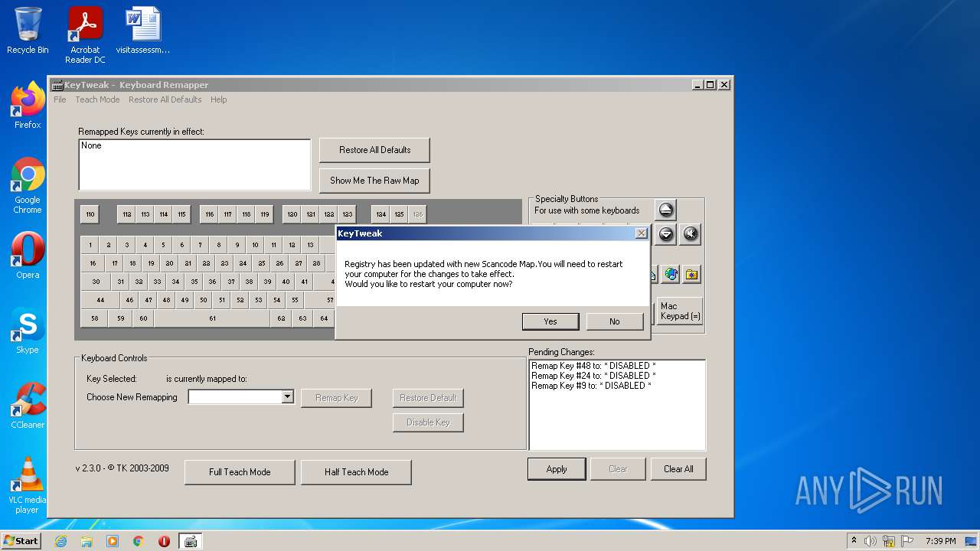Viewport: 980px width, 551px height.
Task: Launch Skype from the desktop
Action: tap(28, 331)
